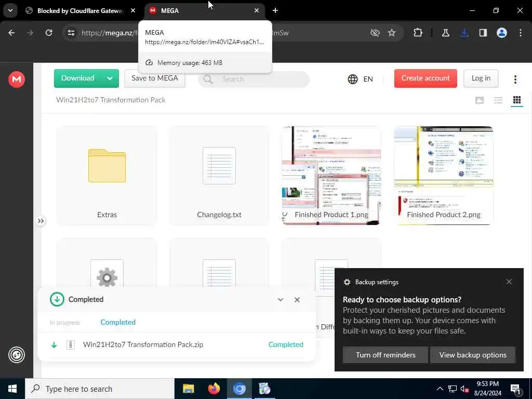Open the Windows Start menu
This screenshot has height=399, width=532.
tap(12, 389)
